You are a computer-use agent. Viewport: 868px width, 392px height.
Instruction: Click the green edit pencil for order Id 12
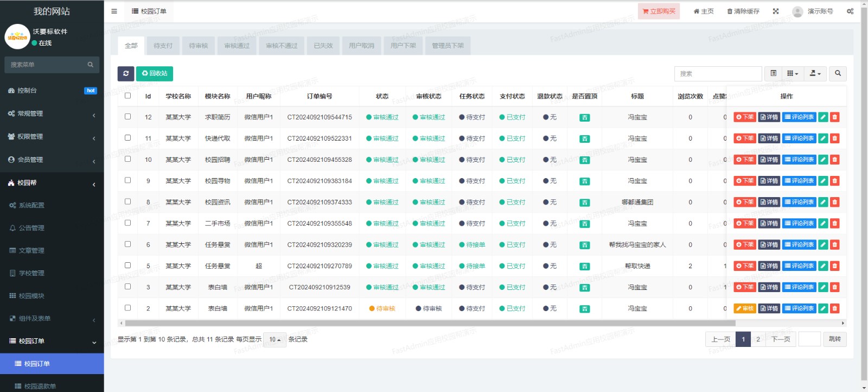[823, 117]
